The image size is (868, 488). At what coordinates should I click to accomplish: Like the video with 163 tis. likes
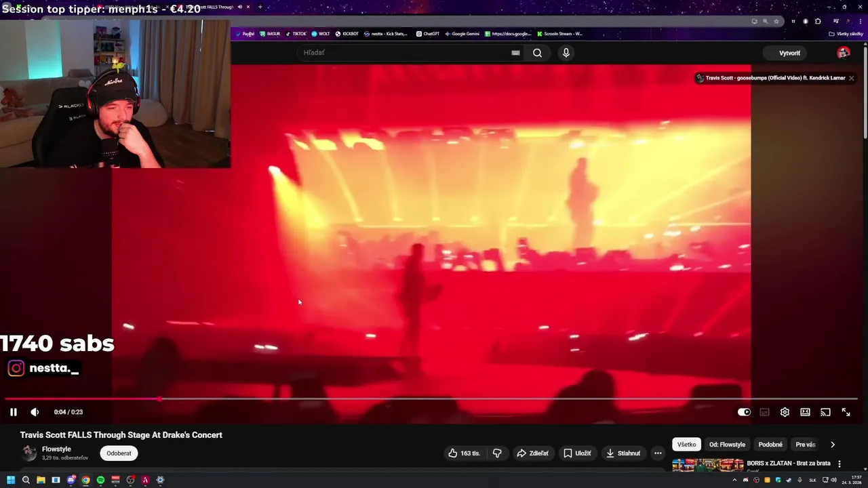pos(464,453)
